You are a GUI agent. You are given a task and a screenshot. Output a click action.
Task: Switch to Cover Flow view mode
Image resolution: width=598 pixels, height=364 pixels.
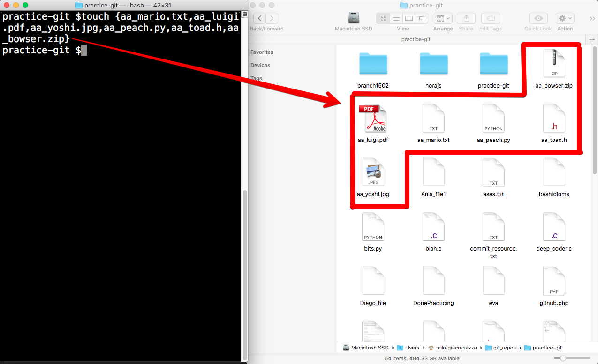click(421, 18)
